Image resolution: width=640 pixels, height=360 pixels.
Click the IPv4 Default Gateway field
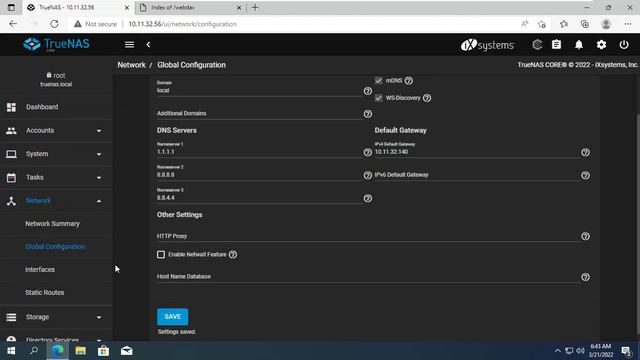tap(477, 152)
